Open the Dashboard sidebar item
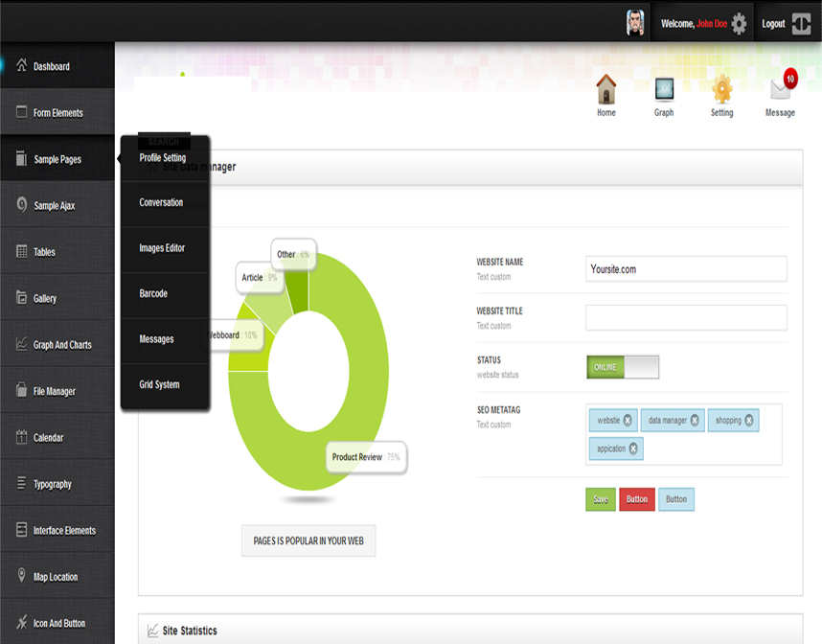Viewport: 822px width, 644px height. (57, 65)
